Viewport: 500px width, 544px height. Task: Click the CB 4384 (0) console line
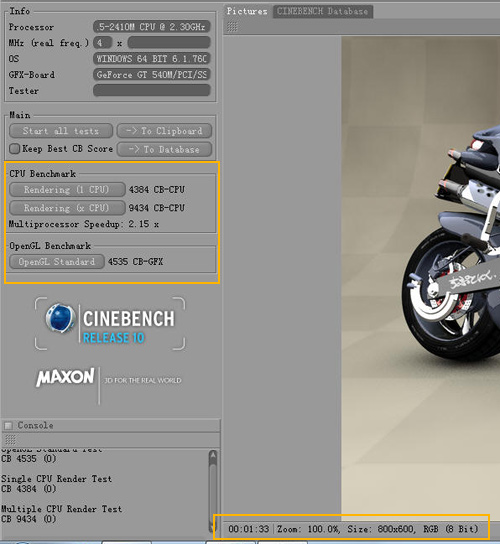(28, 489)
